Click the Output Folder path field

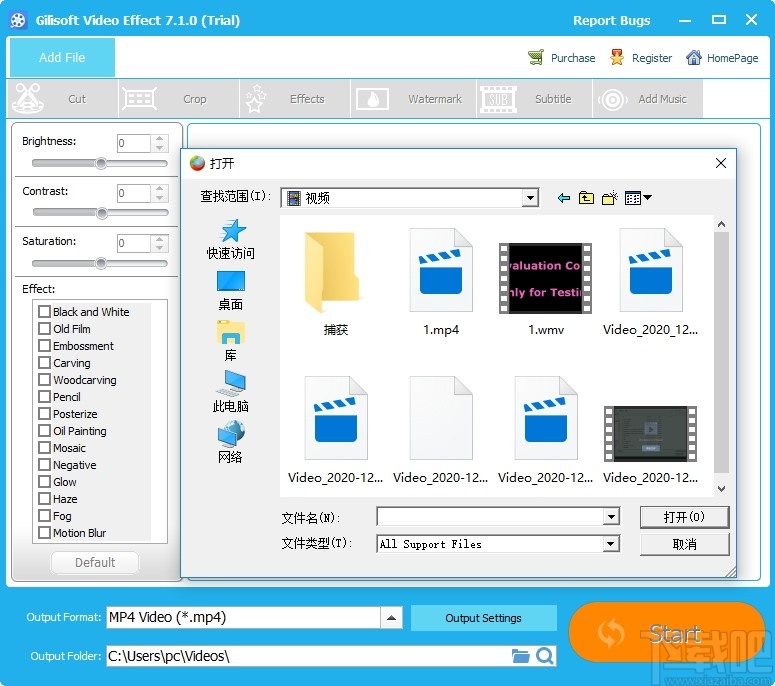point(308,656)
